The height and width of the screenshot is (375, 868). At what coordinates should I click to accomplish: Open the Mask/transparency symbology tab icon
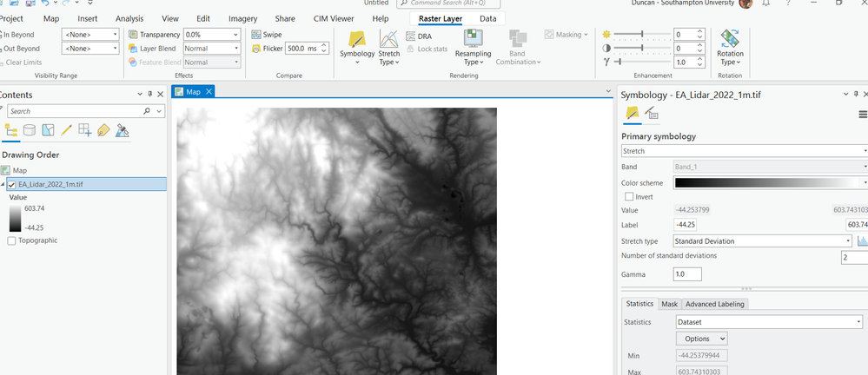(652, 114)
